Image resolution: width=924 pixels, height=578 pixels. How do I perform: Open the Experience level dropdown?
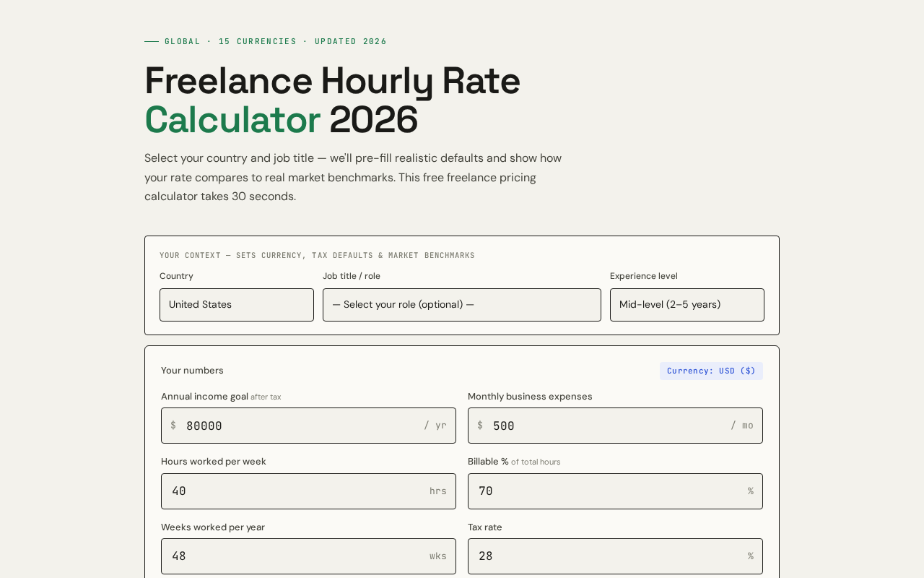pos(687,305)
